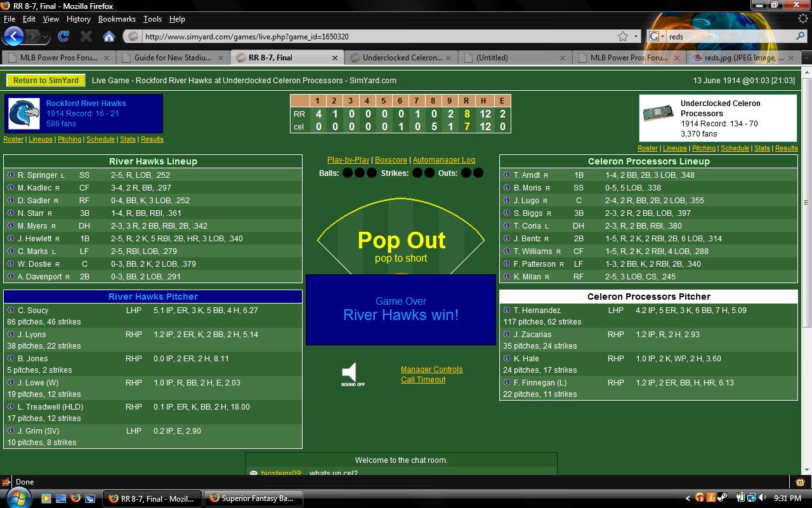Click the info icon next to R. Springer
The height and width of the screenshot is (508, 812).
coord(11,175)
